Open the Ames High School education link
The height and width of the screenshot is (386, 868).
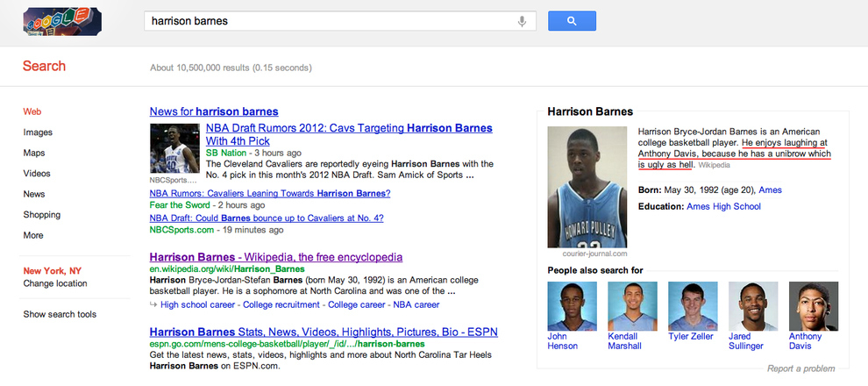[722, 206]
